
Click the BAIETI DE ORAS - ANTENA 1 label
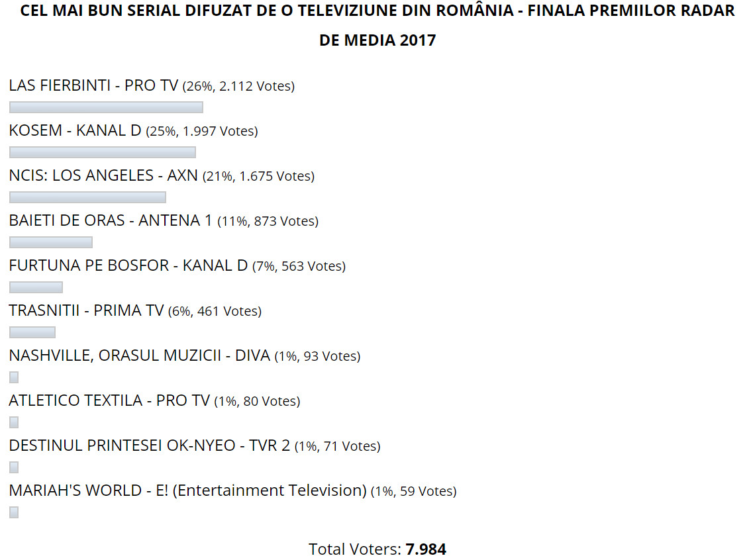(x=111, y=220)
